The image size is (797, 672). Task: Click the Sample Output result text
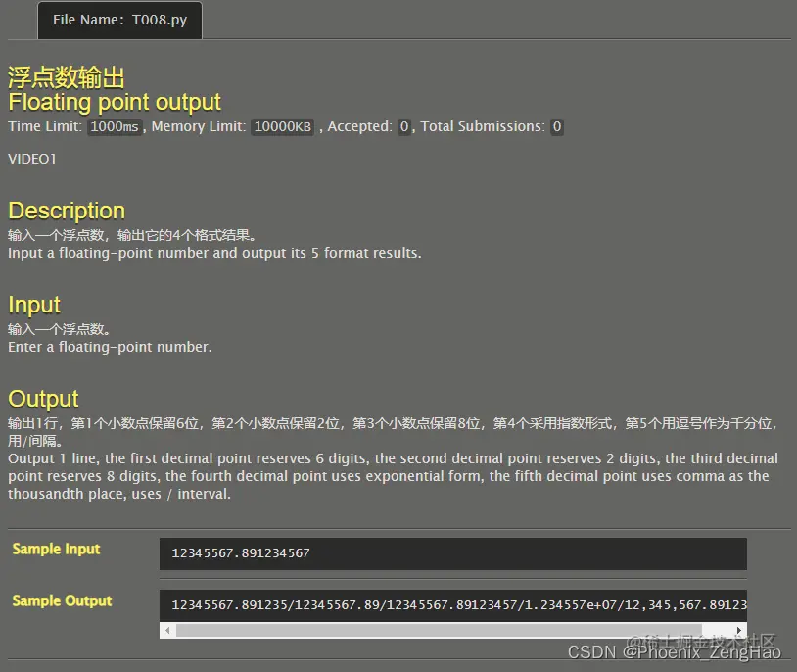click(459, 604)
